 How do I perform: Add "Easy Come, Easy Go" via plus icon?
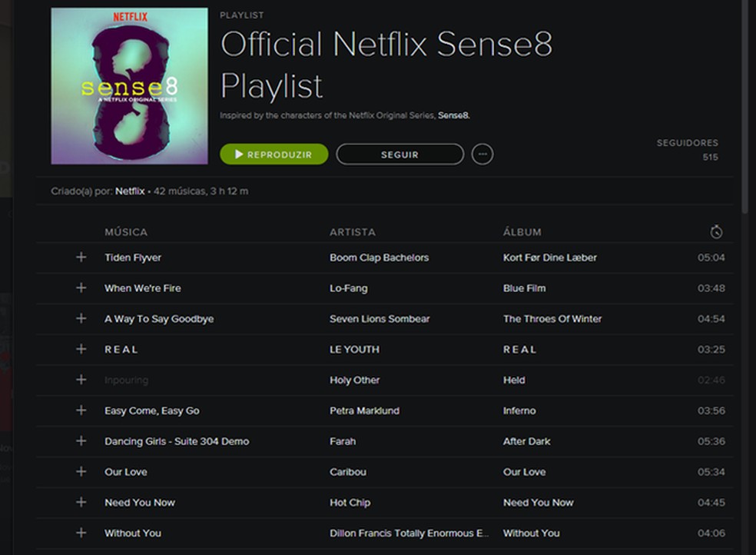point(81,410)
